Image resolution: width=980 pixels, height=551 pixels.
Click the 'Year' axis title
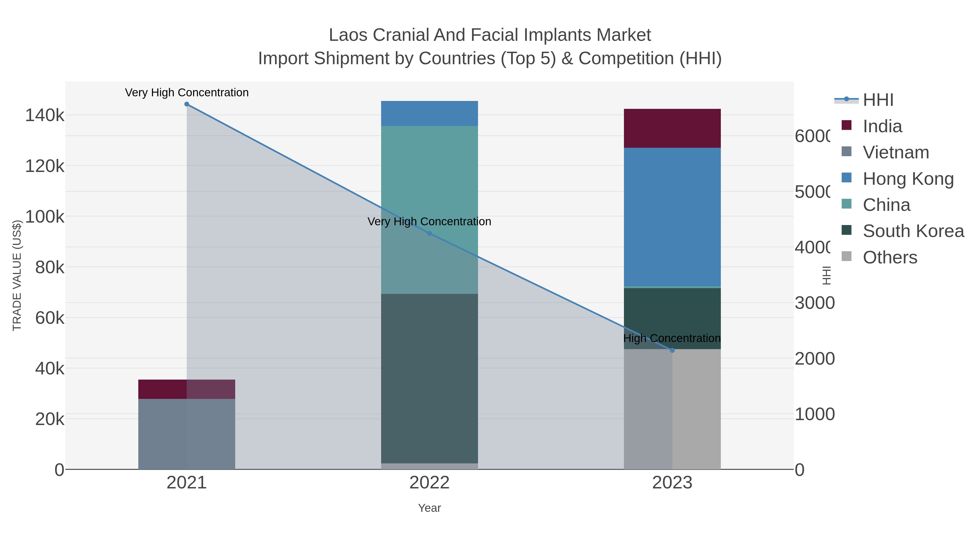tap(430, 508)
